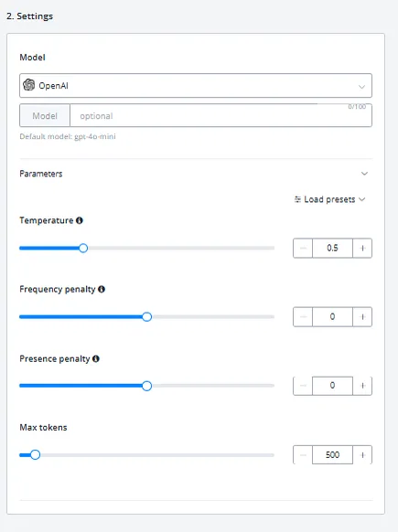
Task: Click the Max tokens slider handle
Action: pos(36,454)
